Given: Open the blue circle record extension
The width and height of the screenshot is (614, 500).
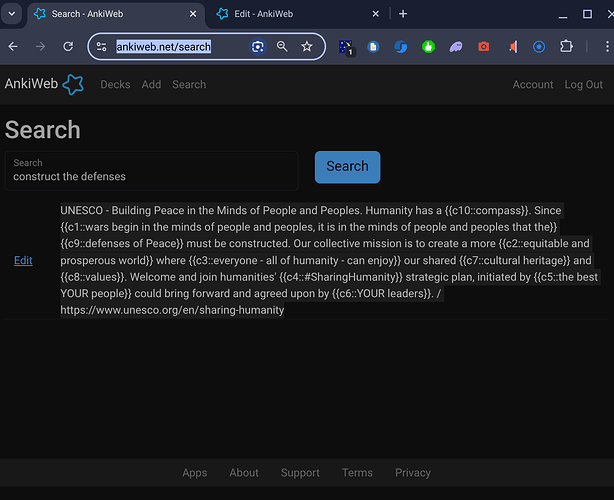Looking at the screenshot, I should tap(539, 47).
